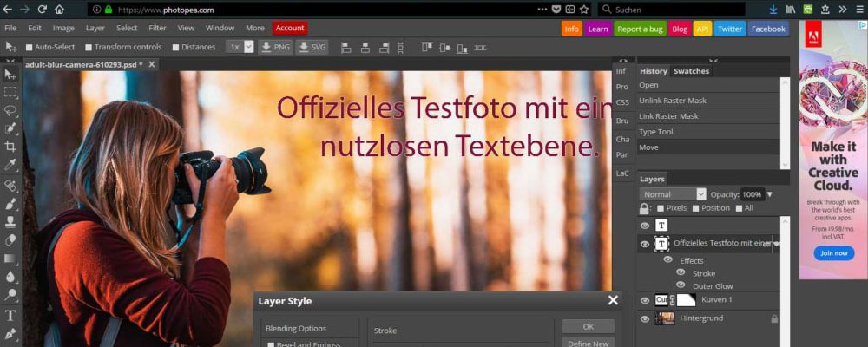Click the align left edges icon

[x=346, y=48]
